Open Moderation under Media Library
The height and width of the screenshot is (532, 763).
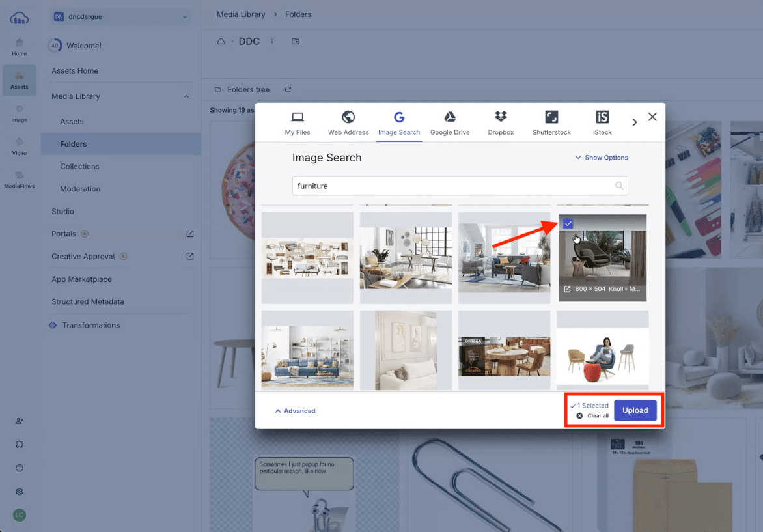tap(80, 189)
